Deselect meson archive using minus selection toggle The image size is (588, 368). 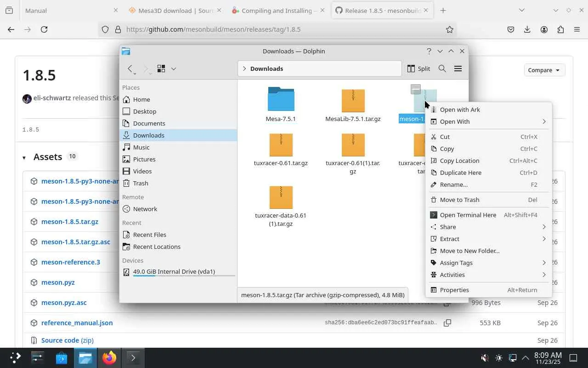416,89
